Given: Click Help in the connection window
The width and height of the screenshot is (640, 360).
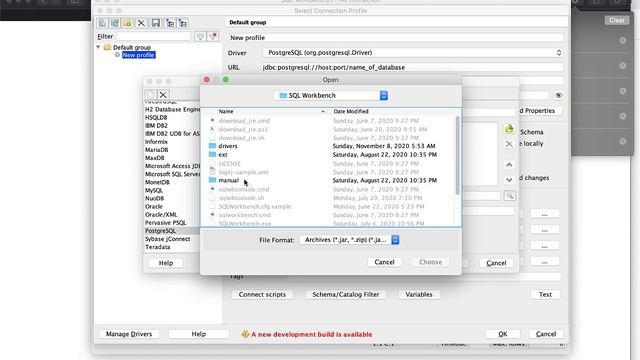Looking at the screenshot, I should (199, 334).
